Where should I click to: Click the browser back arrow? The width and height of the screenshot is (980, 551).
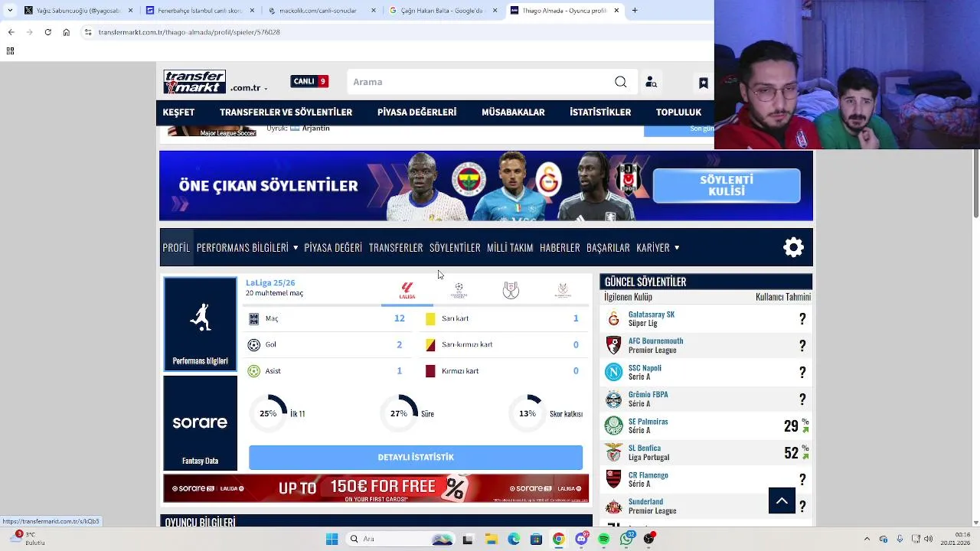coord(11,32)
